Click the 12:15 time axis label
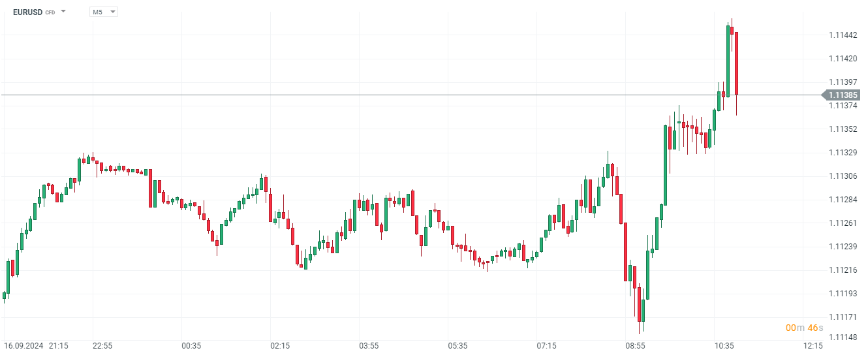Screen dimensions: 868x357 coord(813,345)
